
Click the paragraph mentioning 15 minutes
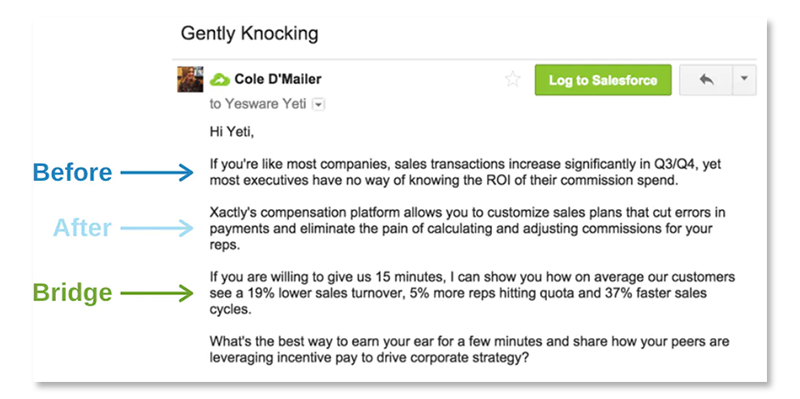pos(472,293)
